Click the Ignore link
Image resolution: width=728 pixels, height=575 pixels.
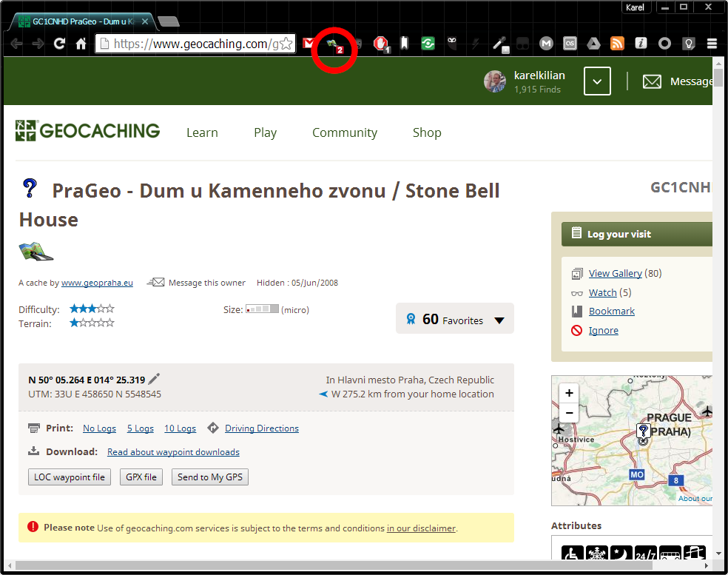click(x=603, y=330)
